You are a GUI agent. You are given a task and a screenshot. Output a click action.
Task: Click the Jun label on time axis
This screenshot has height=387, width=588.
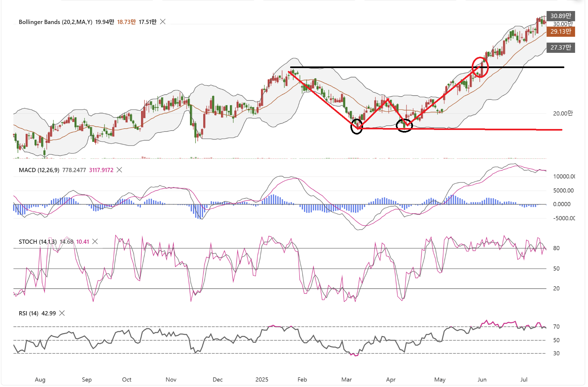point(482,379)
